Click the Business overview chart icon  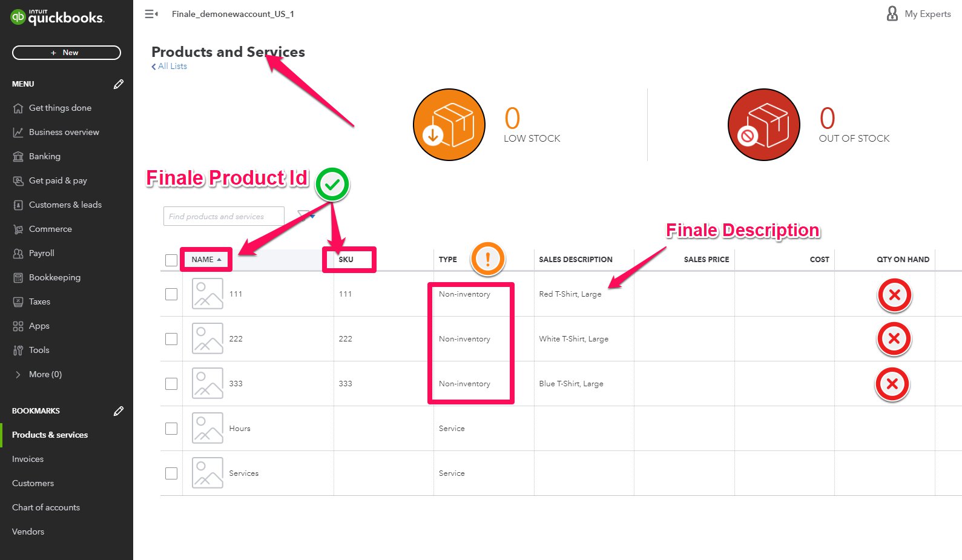point(18,133)
